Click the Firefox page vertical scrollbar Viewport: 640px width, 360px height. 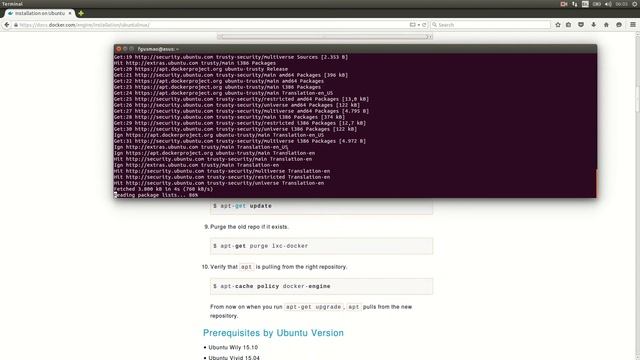[637, 196]
